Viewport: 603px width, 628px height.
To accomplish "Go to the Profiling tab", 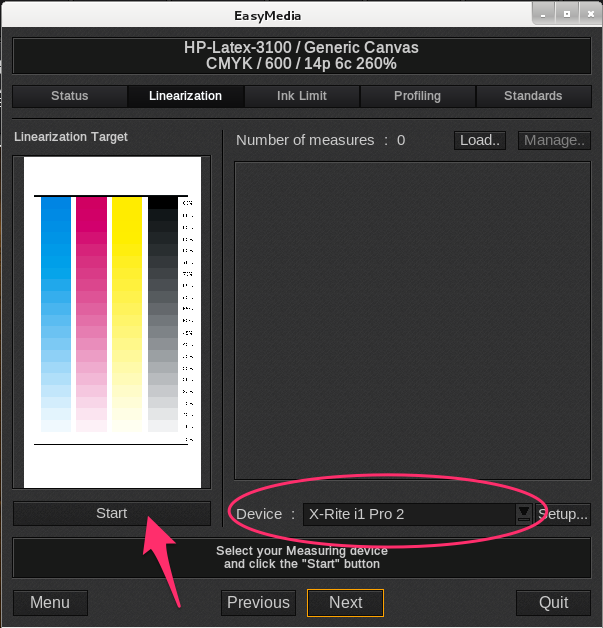I will coord(417,96).
